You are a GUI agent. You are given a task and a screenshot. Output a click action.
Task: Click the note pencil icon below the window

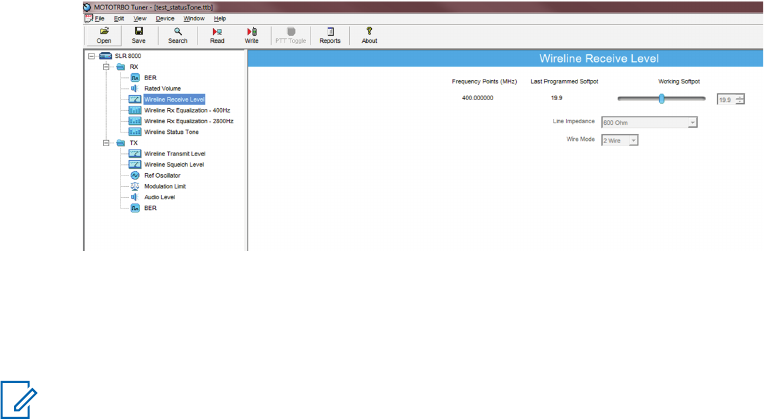19,400
